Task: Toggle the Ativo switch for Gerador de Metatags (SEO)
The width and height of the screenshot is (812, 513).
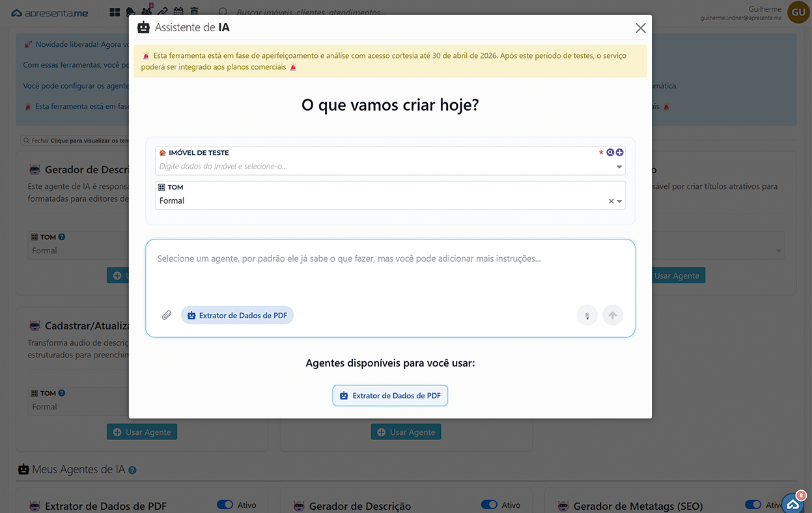Action: pos(753,505)
